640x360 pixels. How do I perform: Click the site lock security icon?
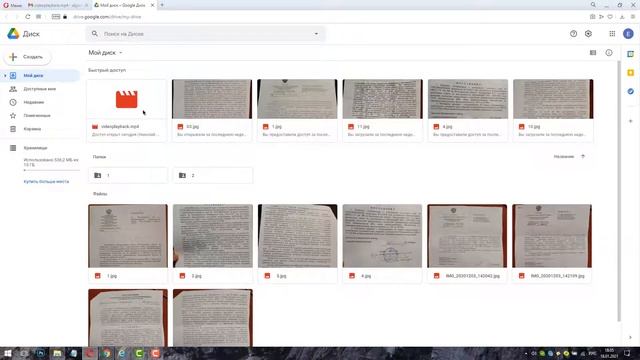65,17
